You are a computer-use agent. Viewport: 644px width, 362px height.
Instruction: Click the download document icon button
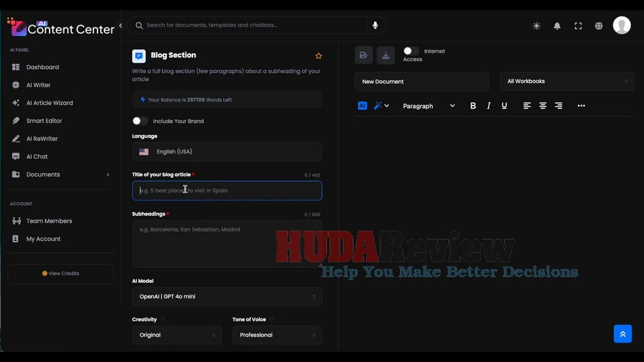tap(386, 55)
